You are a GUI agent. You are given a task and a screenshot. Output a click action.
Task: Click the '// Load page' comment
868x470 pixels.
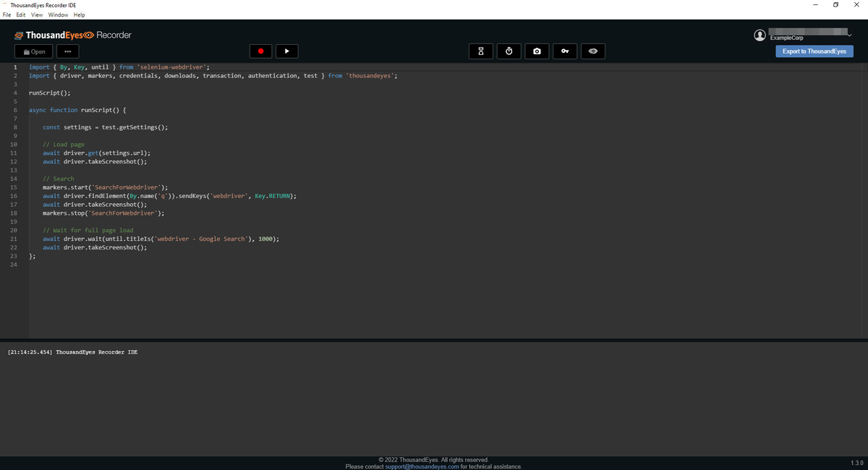[x=64, y=145]
